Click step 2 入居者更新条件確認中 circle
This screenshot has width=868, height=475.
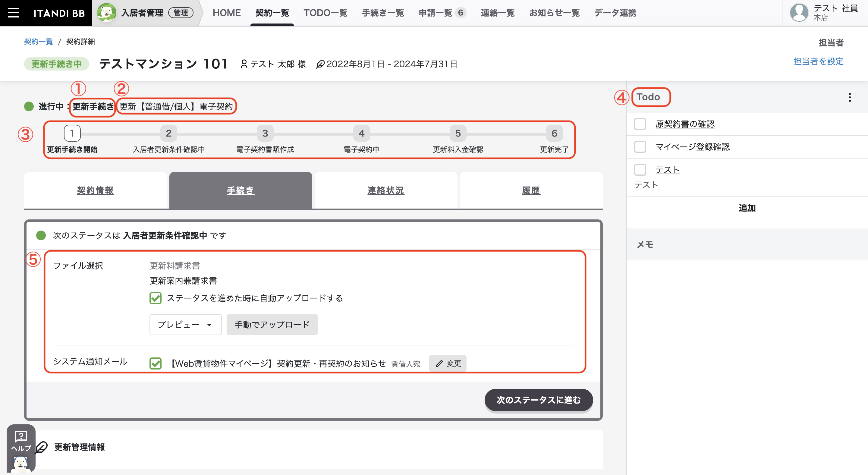(x=168, y=133)
